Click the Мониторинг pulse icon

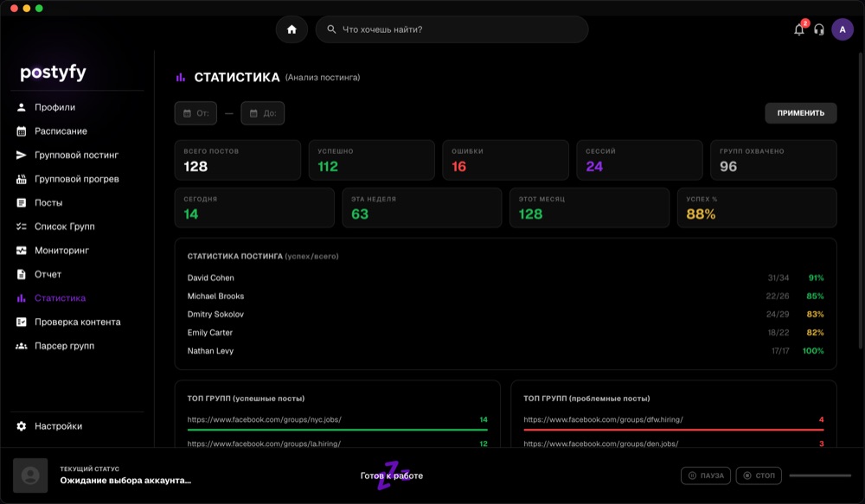click(22, 251)
